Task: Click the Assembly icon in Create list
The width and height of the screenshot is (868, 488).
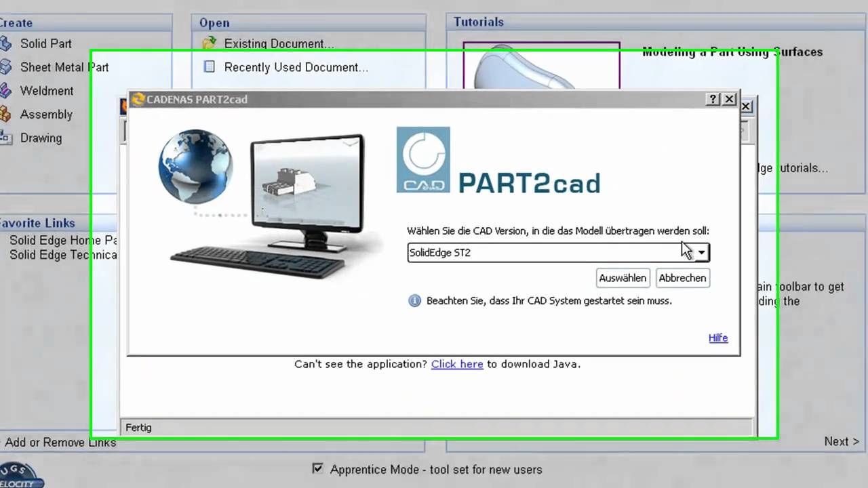Action: 5,115
